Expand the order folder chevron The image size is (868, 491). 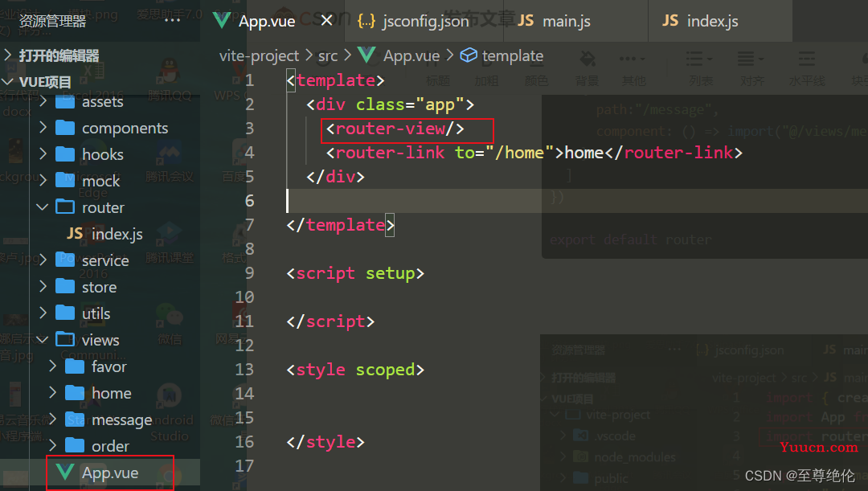(x=52, y=445)
